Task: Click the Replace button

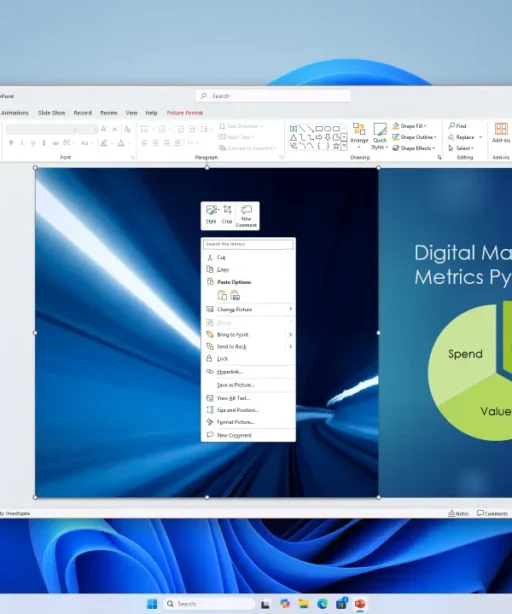Action: 461,137
